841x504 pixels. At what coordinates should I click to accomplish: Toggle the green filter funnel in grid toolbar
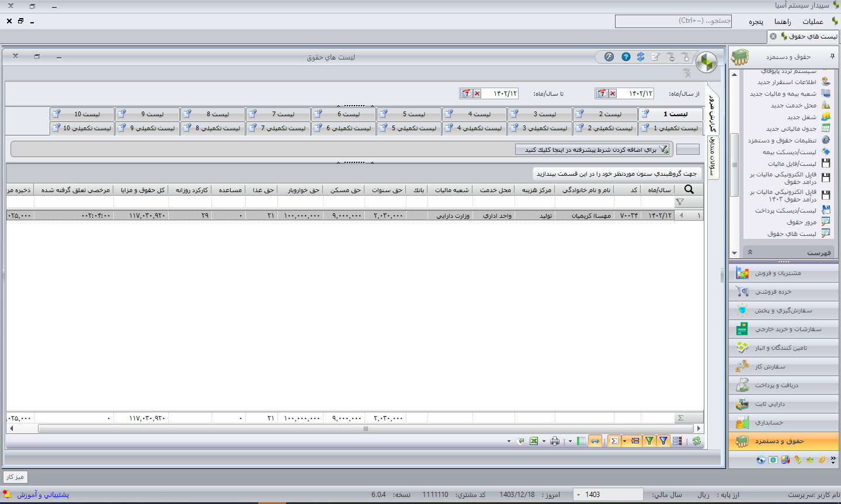click(649, 441)
